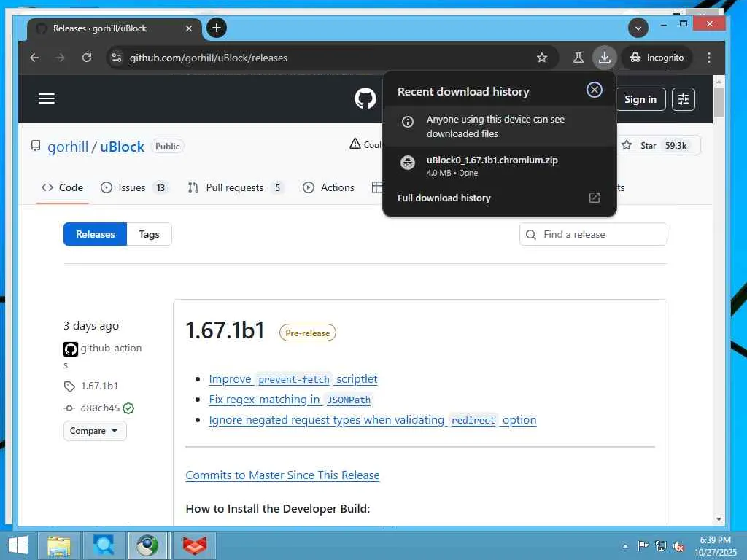The width and height of the screenshot is (747, 560).
Task: Click the muted volume tray icon
Action: tap(679, 546)
